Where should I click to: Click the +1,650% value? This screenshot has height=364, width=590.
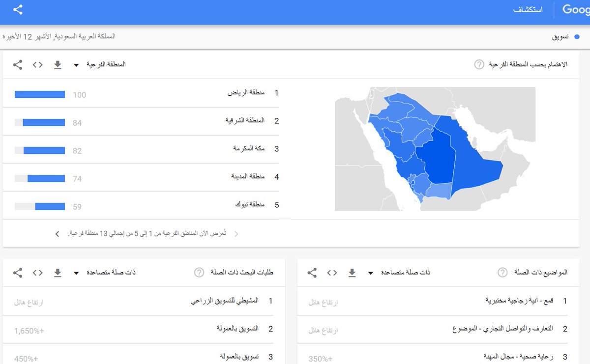click(x=29, y=331)
